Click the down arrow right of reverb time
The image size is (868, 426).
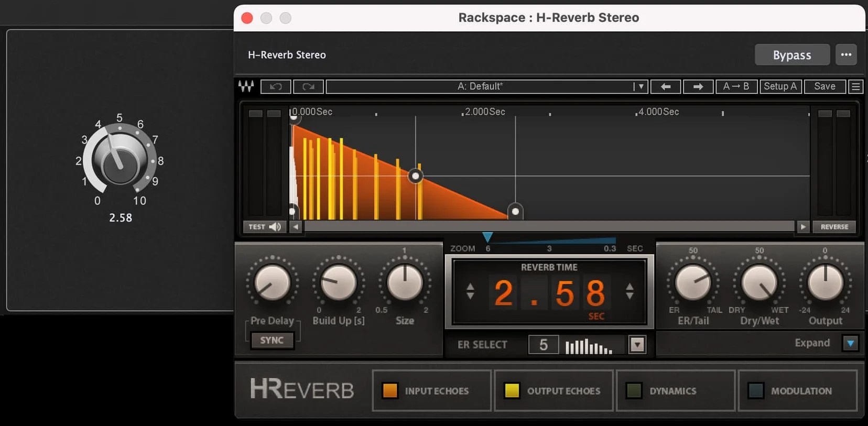[x=630, y=296]
